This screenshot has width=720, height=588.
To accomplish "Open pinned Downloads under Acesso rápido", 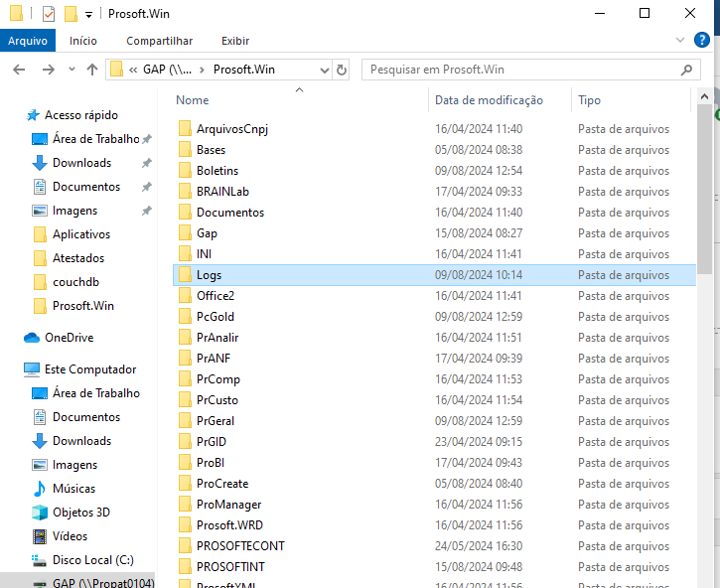I will [x=81, y=163].
